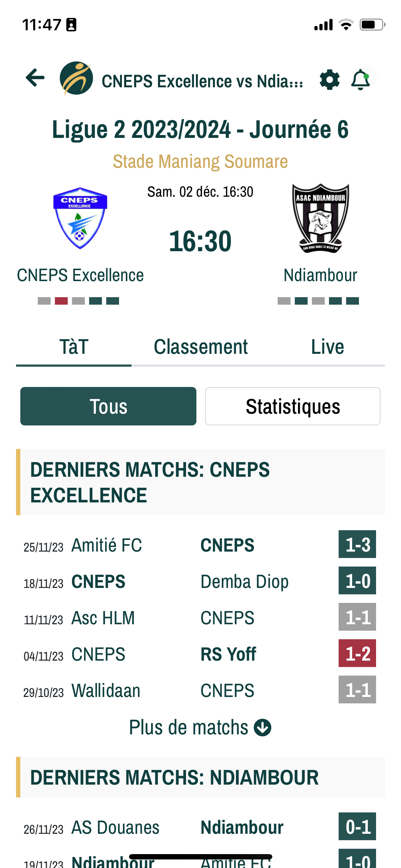Open the settings gear icon
Viewport: 401px width, 868px height.
(329, 80)
